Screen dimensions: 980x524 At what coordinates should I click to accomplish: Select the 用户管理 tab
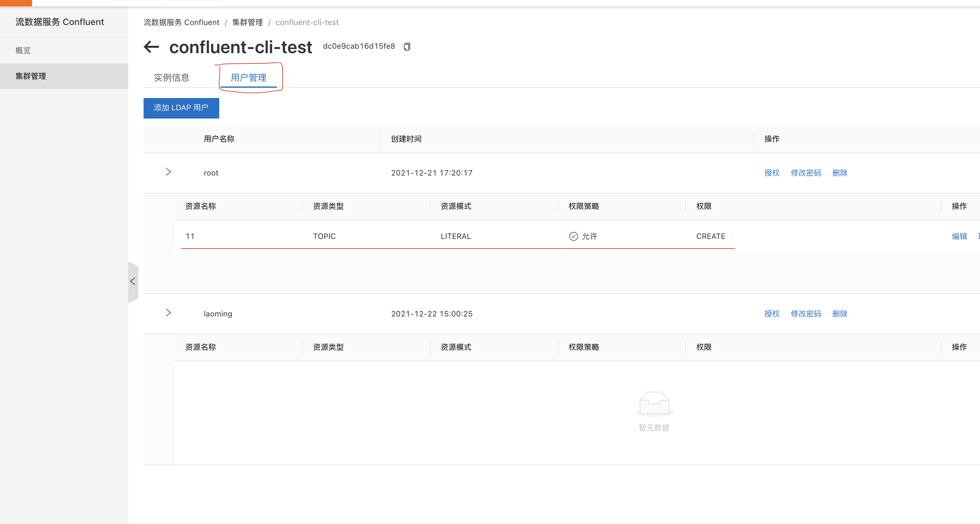248,78
